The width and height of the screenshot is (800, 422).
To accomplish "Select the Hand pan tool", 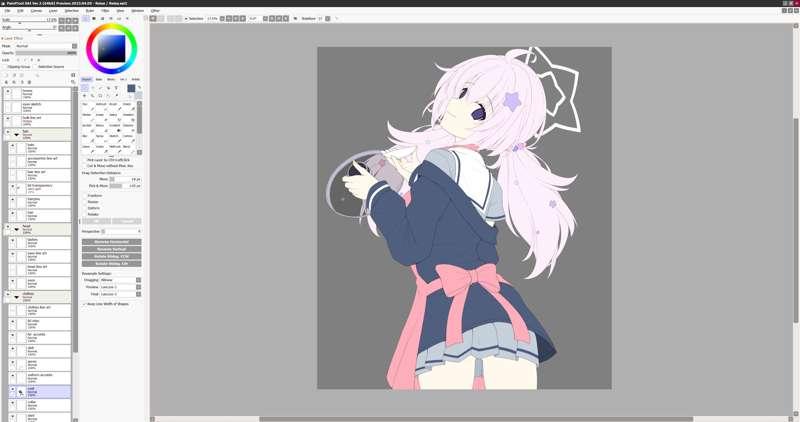I will 108,95.
